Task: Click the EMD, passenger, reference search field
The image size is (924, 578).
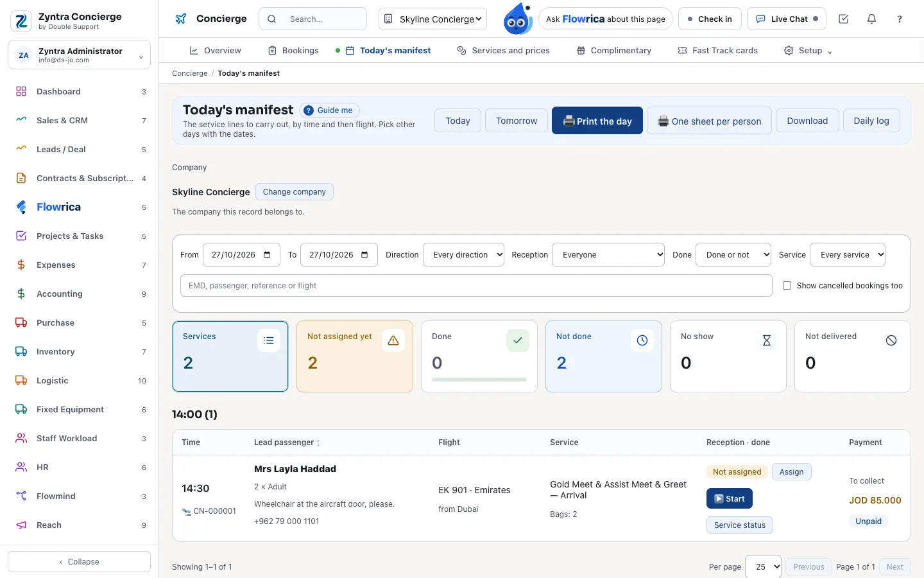Action: 476,286
